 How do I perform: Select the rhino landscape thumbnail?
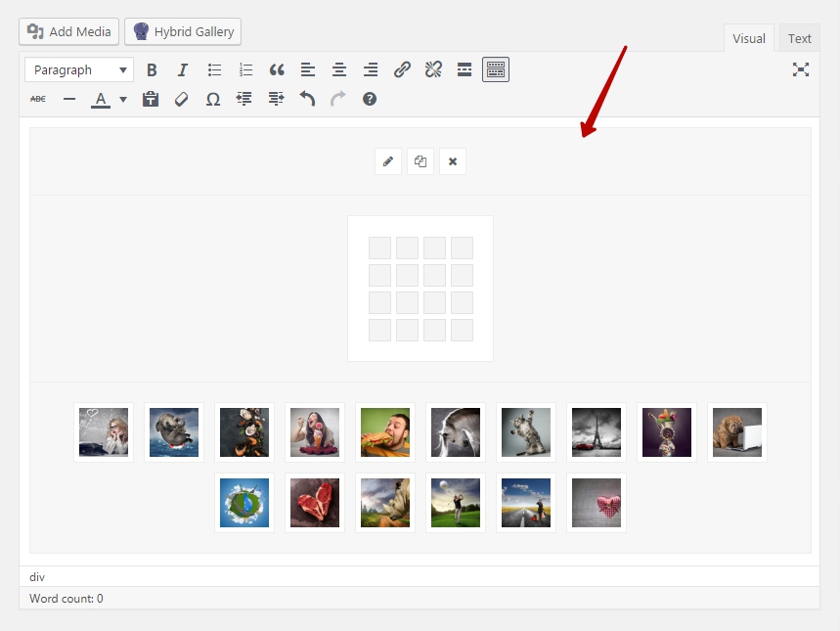(385, 503)
